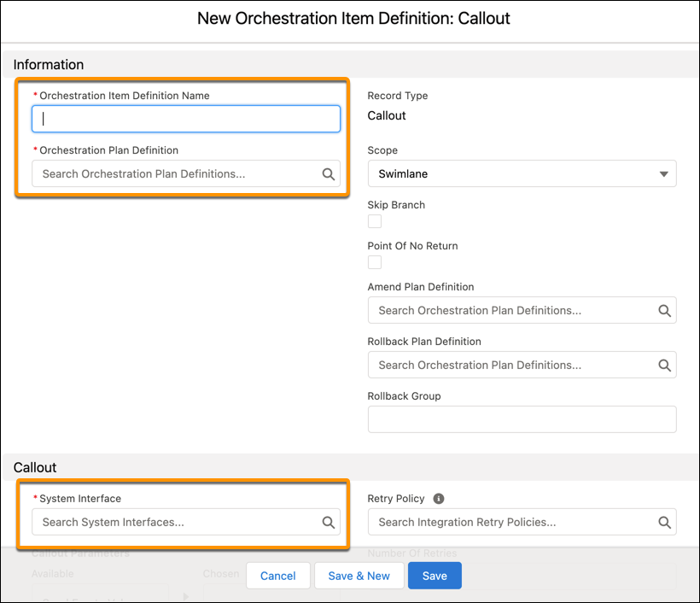
Task: Click the Orchestration Item Definition Name field
Action: [x=185, y=119]
